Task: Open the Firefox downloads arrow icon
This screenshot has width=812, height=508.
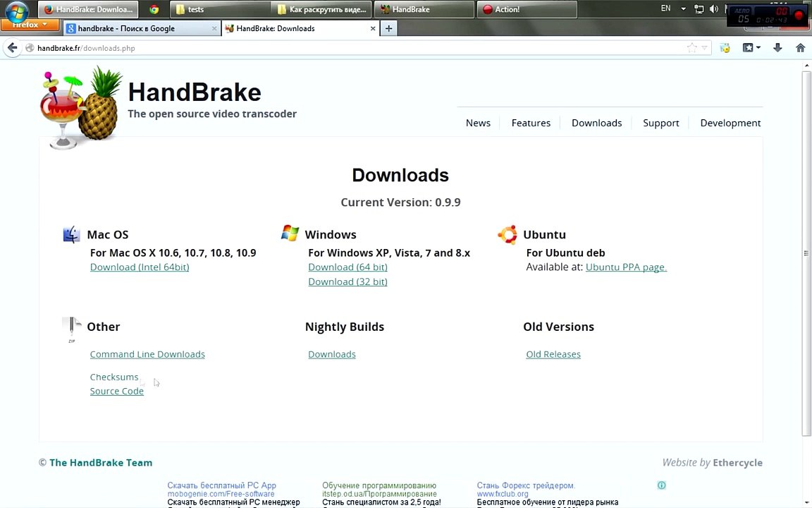Action: pos(777,48)
